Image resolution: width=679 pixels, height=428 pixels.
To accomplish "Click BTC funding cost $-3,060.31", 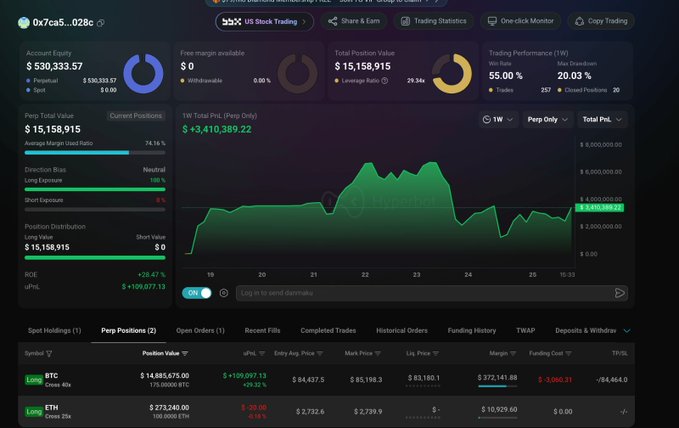I will tap(555, 379).
